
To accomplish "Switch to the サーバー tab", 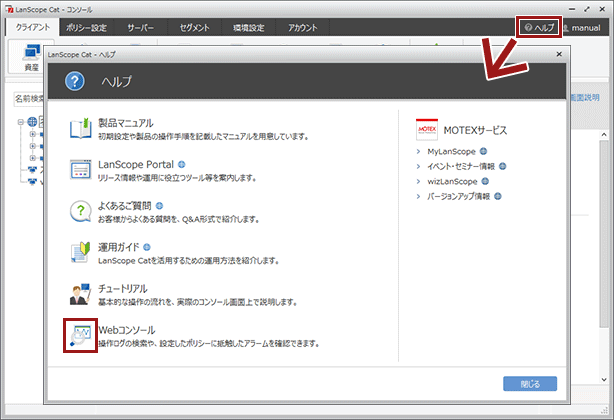I will point(141,28).
